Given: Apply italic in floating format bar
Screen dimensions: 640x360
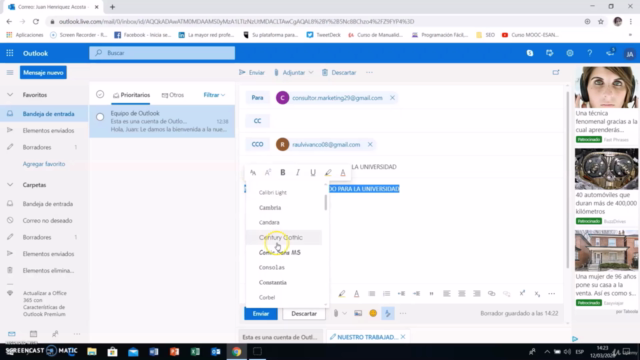Looking at the screenshot, I should click(298, 173).
